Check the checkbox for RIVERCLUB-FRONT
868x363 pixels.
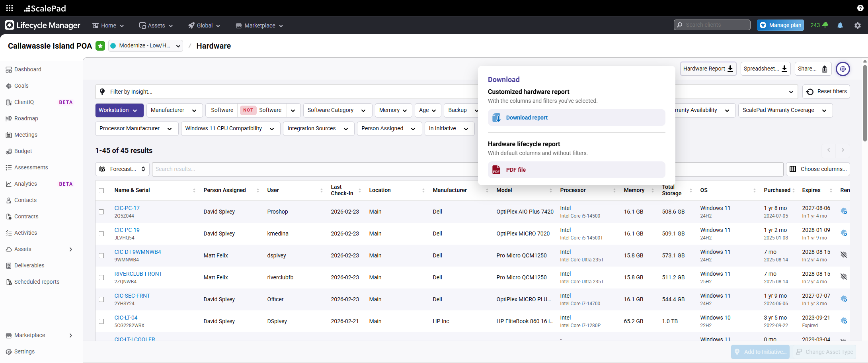(101, 277)
